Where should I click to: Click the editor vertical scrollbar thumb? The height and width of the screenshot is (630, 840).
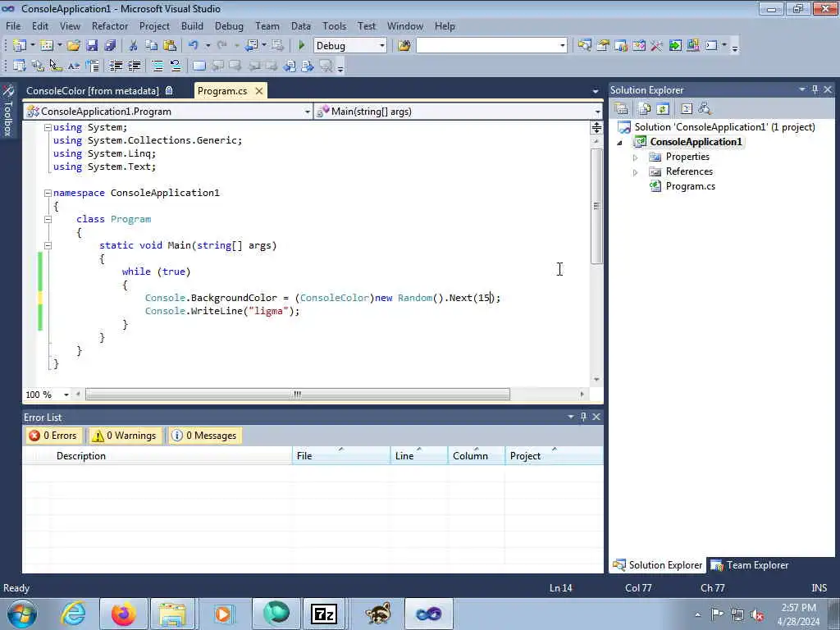[x=596, y=206]
